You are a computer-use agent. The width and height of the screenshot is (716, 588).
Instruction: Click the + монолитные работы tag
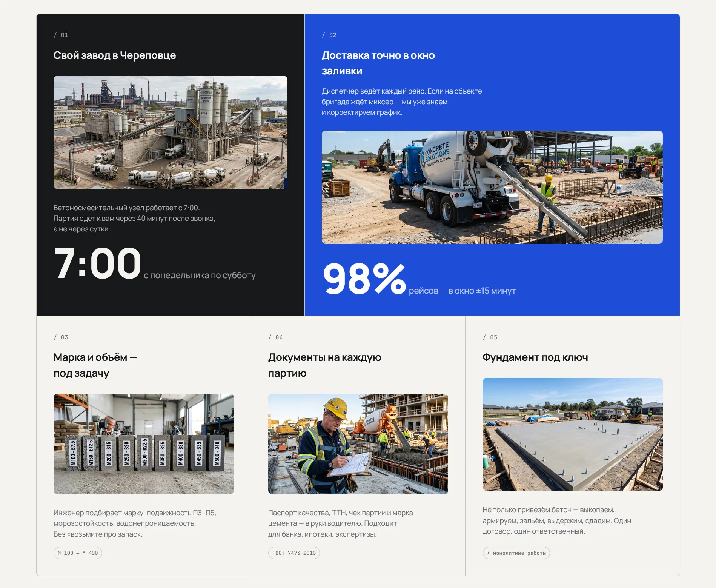point(516,553)
